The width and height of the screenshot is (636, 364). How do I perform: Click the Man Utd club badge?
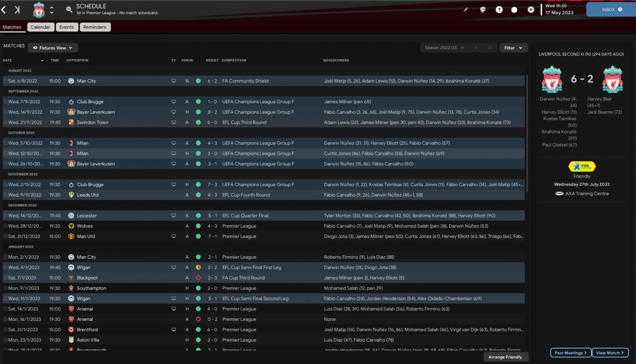[71, 236]
